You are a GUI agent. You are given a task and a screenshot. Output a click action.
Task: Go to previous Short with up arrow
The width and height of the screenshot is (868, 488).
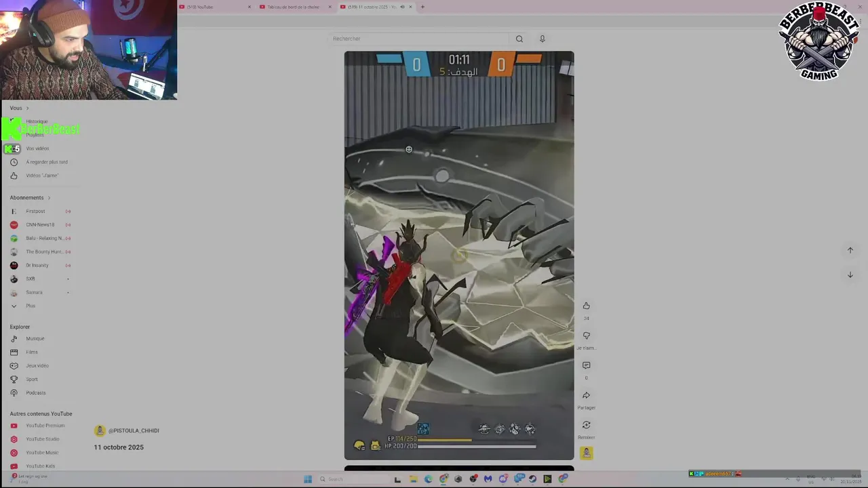click(850, 250)
